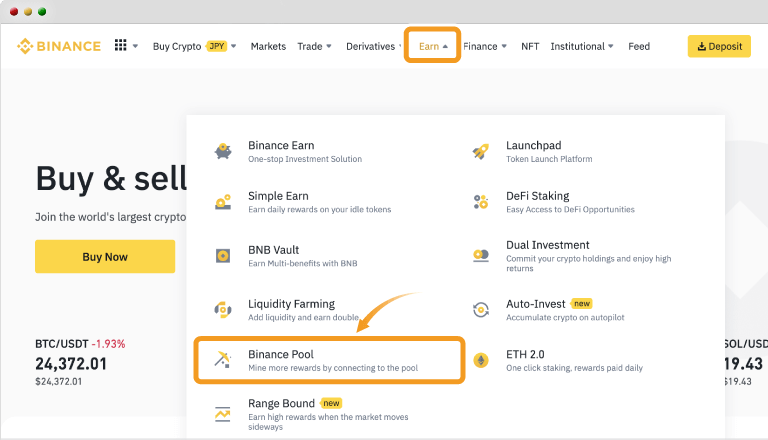Open the Trade menu

point(310,47)
